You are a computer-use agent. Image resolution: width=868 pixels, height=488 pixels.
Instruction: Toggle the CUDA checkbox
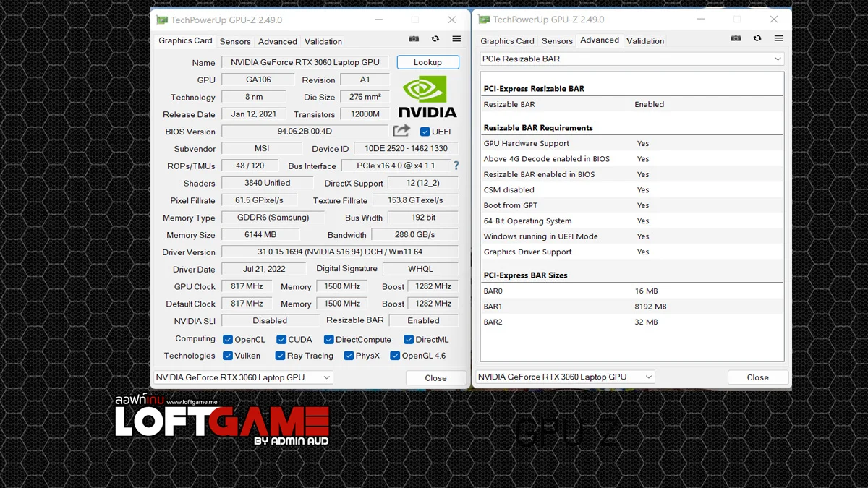pos(281,340)
